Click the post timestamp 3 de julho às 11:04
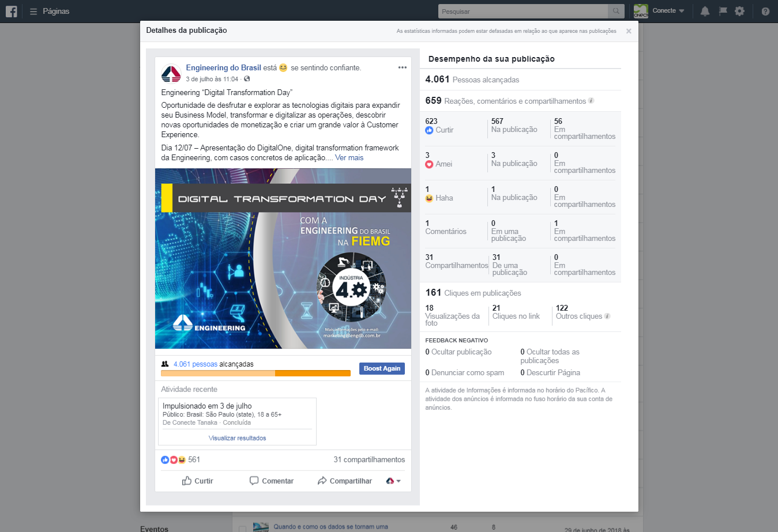Screen dimensions: 778x532 [x=212, y=79]
